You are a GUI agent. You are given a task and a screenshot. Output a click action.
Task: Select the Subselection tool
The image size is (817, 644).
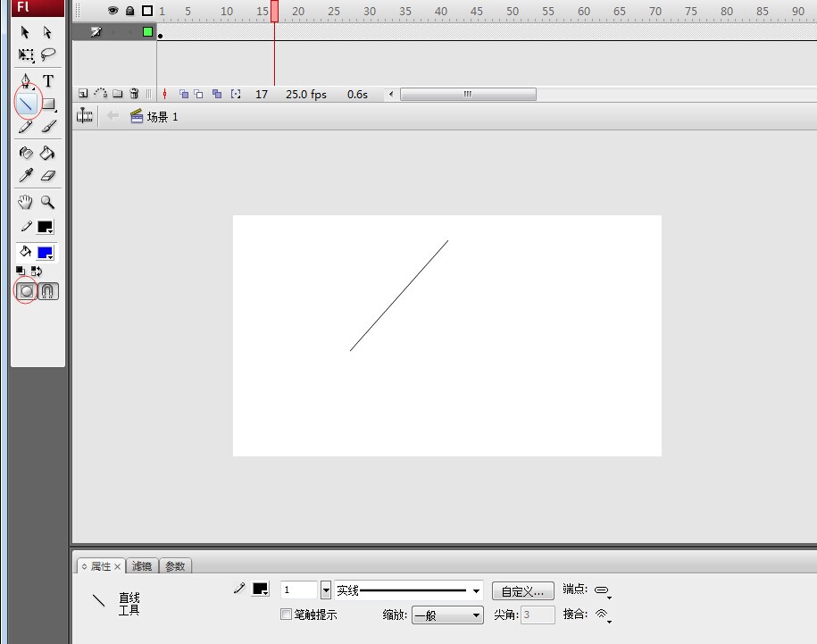click(x=47, y=32)
